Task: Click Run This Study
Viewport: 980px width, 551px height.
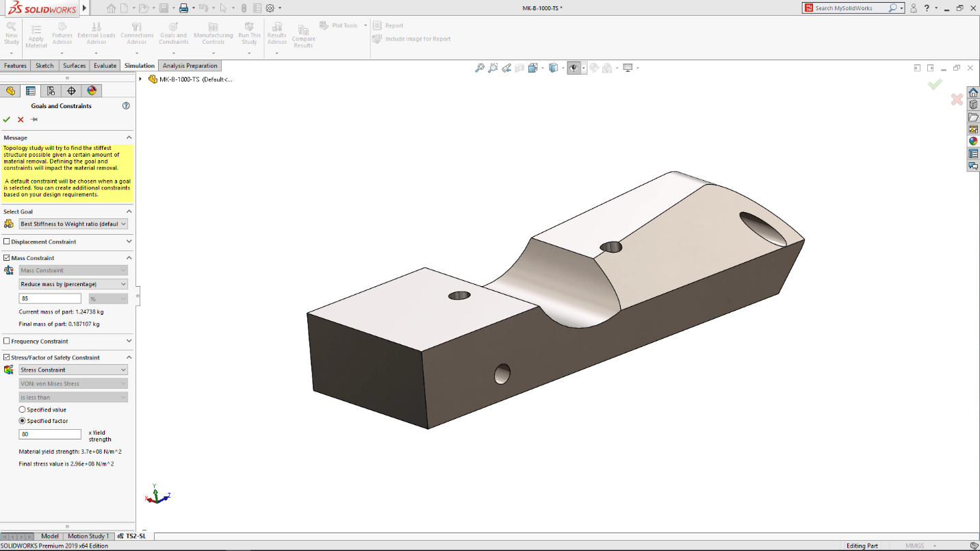Action: (249, 36)
